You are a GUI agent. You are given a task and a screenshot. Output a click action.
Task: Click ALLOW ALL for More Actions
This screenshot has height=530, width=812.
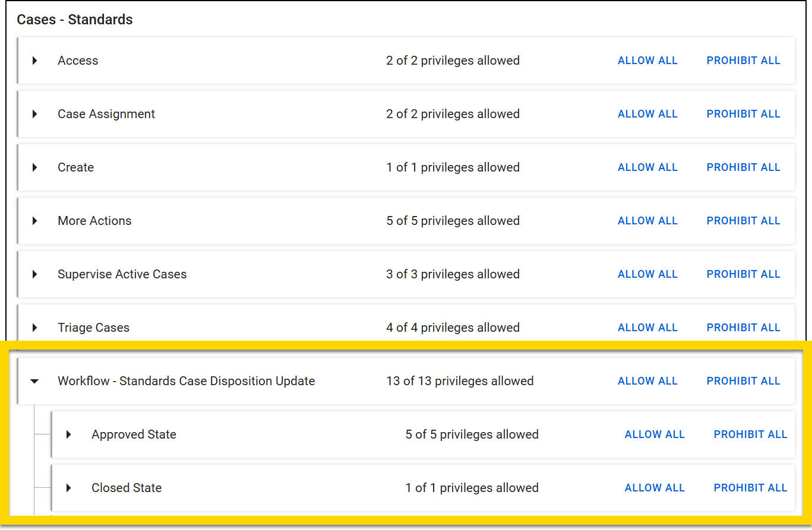(647, 220)
